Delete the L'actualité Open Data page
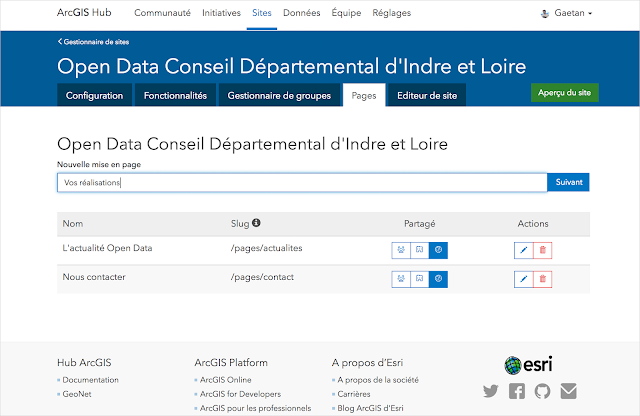Image resolution: width=640 pixels, height=416 pixels. point(542,250)
